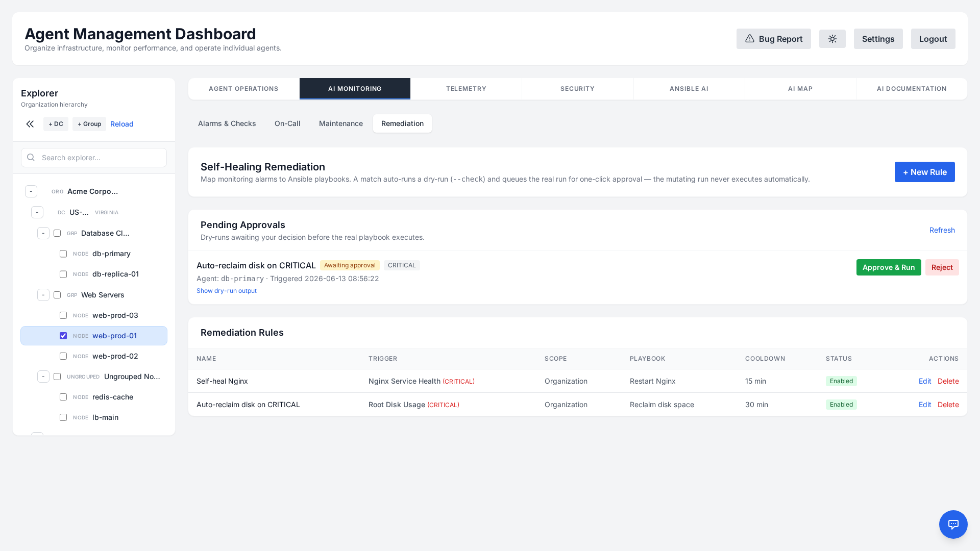Toggle the light/dark theme sun icon

[832, 39]
